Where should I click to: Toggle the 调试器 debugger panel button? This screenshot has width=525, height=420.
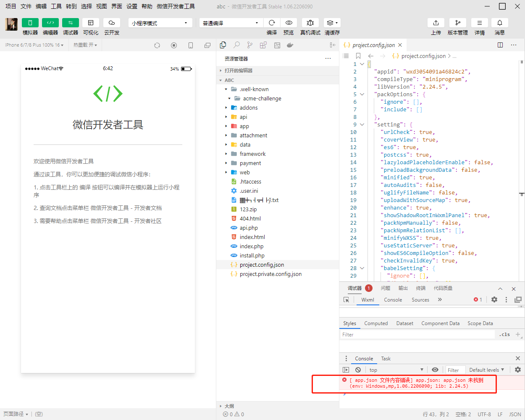(x=71, y=23)
